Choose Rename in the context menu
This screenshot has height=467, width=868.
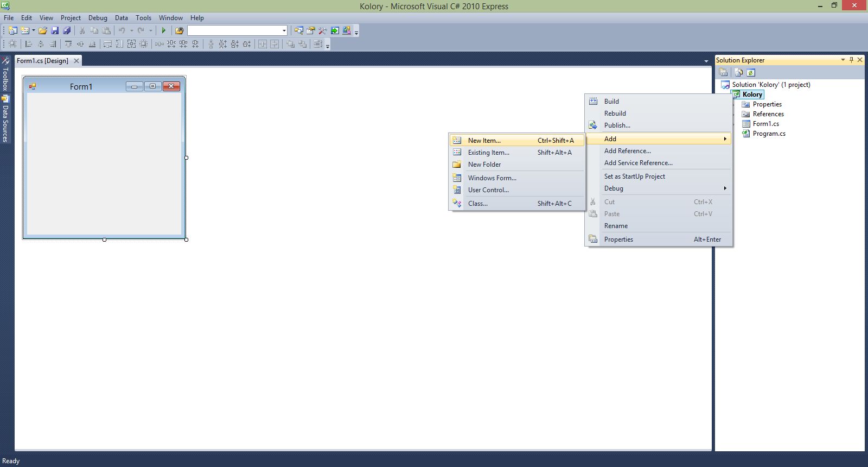(659, 226)
